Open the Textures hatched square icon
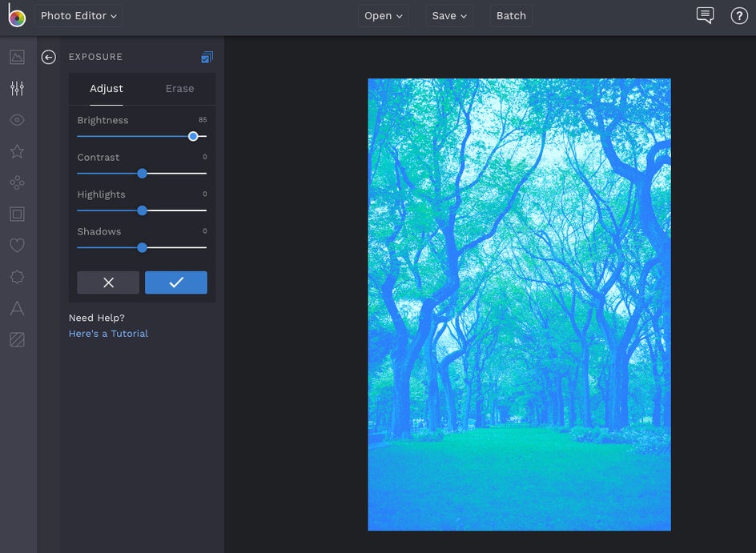Image resolution: width=756 pixels, height=553 pixels. (x=17, y=340)
